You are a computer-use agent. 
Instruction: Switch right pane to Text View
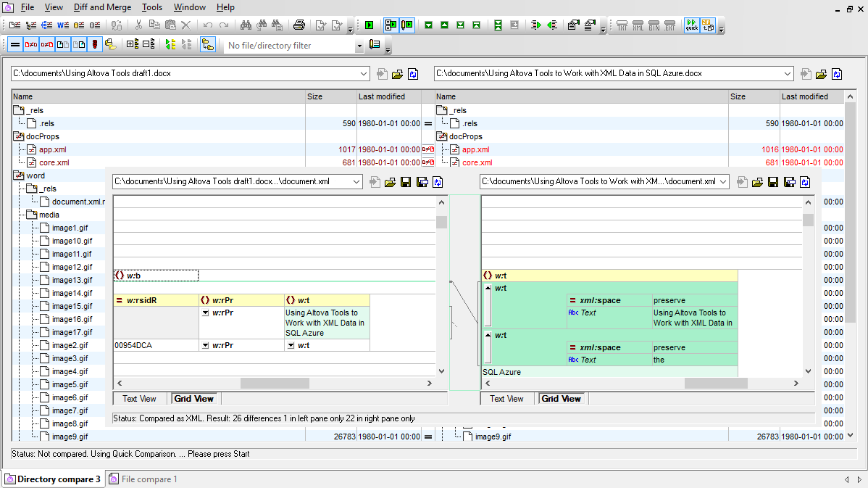tap(506, 399)
